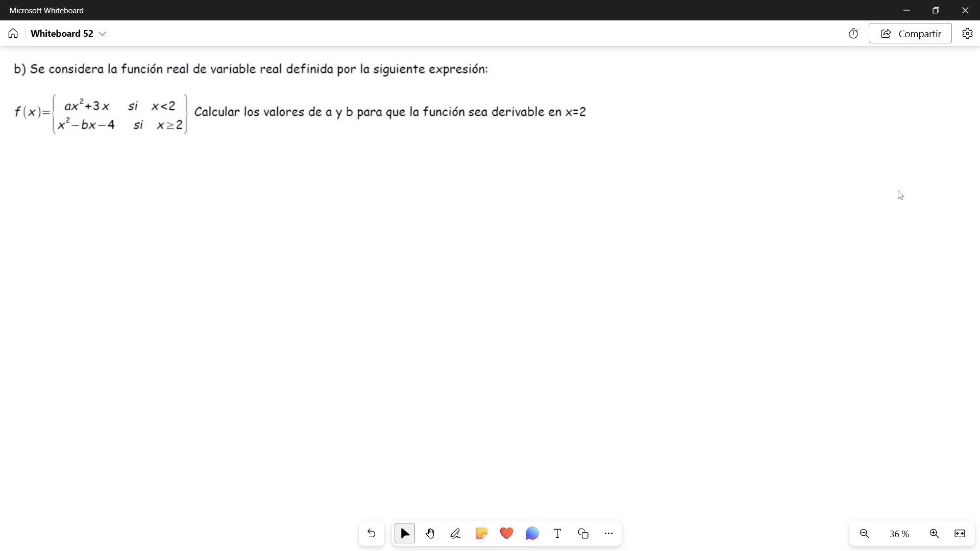Click the 36 % zoom level
The width and height of the screenshot is (980, 551).
coord(899,534)
